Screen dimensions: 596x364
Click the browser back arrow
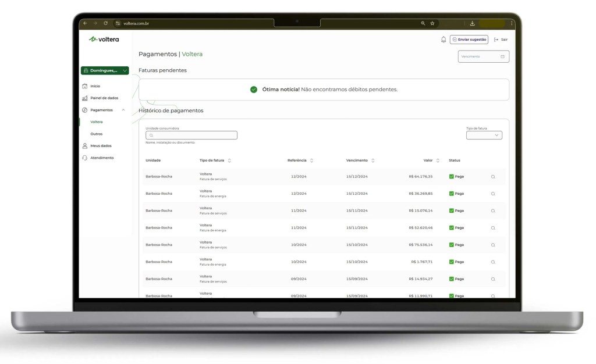85,23
